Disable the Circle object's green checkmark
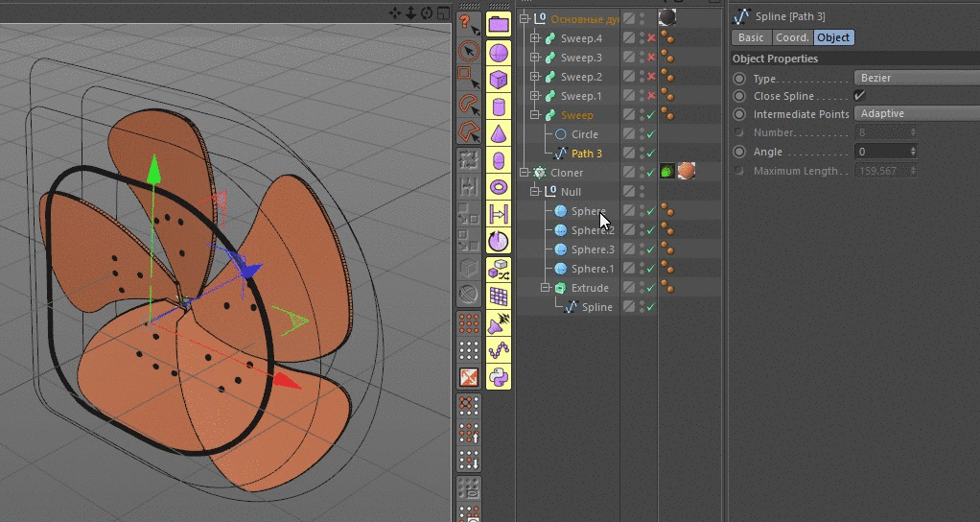Viewport: 980px width, 522px height. [x=651, y=134]
